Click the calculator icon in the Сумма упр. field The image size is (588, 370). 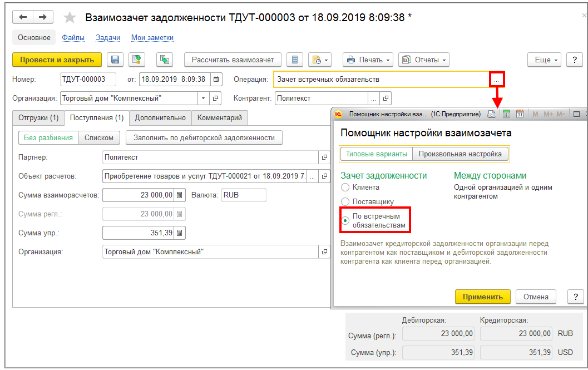pyautogui.click(x=180, y=233)
